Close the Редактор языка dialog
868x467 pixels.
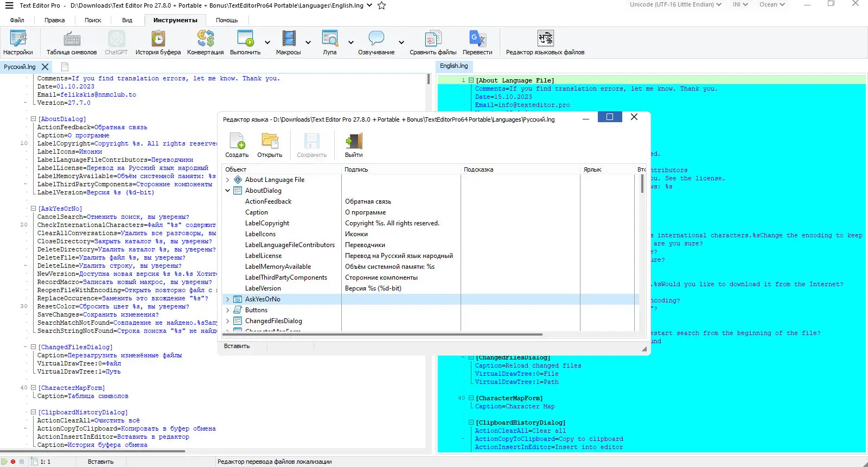(634, 117)
